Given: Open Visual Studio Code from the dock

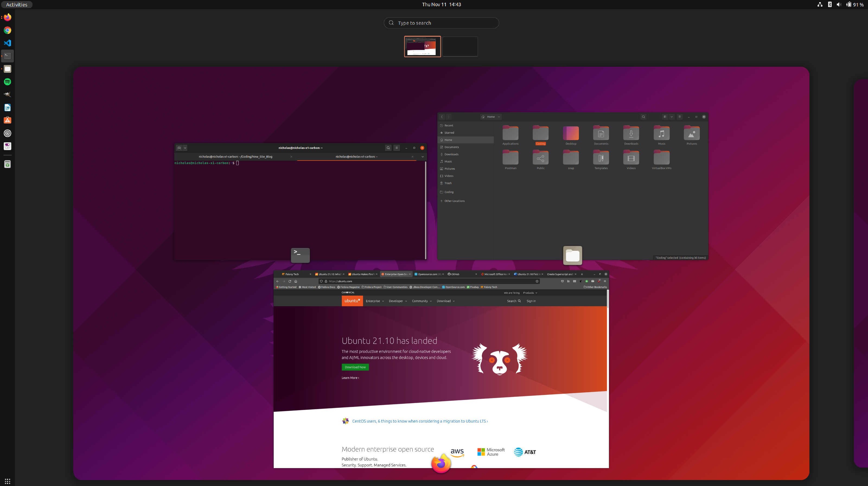Looking at the screenshot, I should pyautogui.click(x=7, y=43).
